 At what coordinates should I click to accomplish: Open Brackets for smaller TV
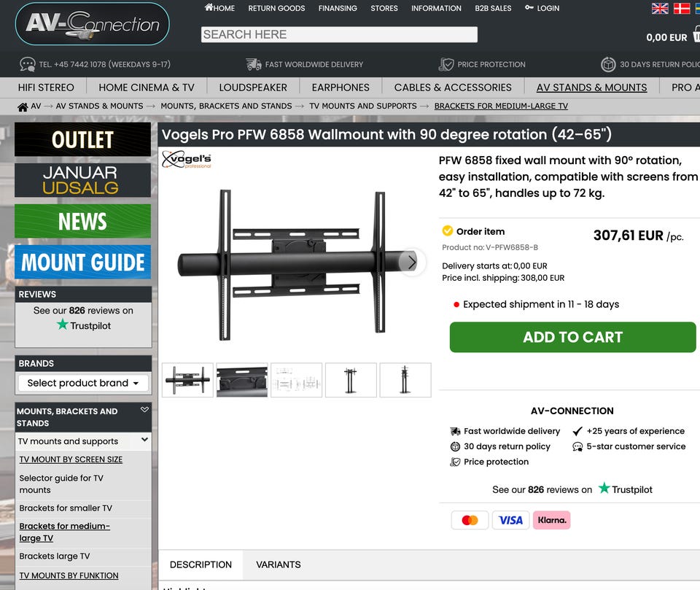click(66, 508)
